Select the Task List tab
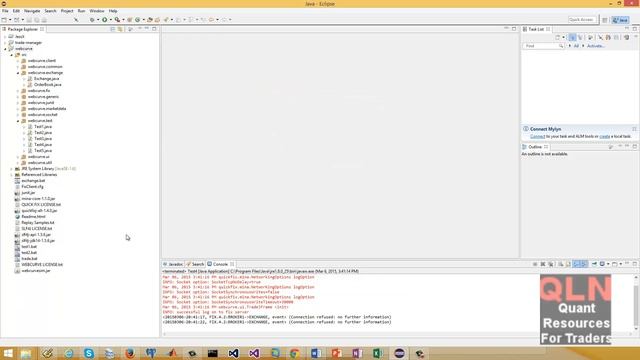The height and width of the screenshot is (360, 640). coord(536,29)
